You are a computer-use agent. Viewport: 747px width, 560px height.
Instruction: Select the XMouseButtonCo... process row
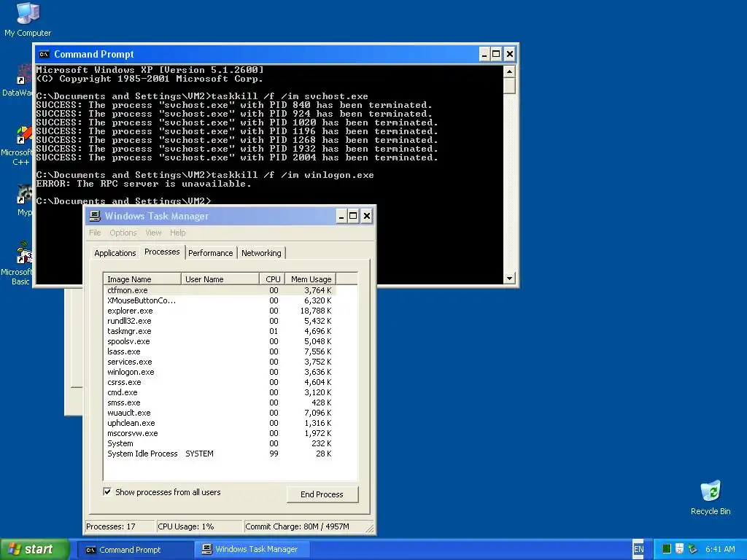click(x=220, y=300)
